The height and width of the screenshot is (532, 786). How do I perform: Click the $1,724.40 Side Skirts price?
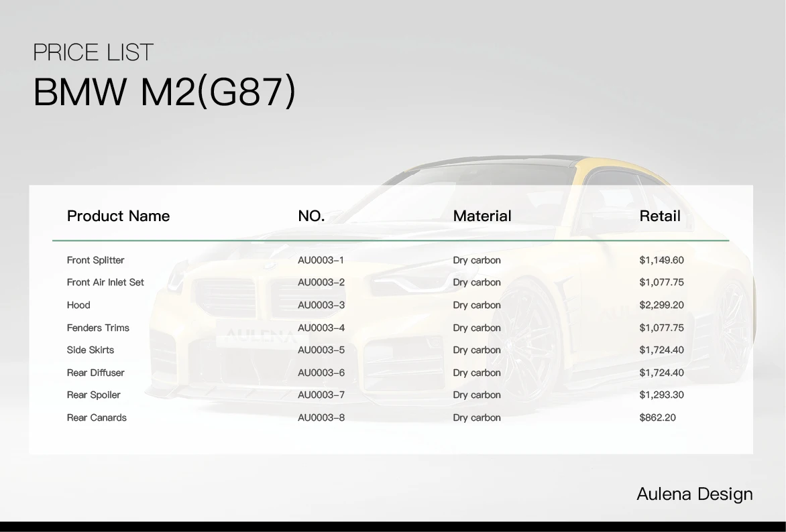661,350
